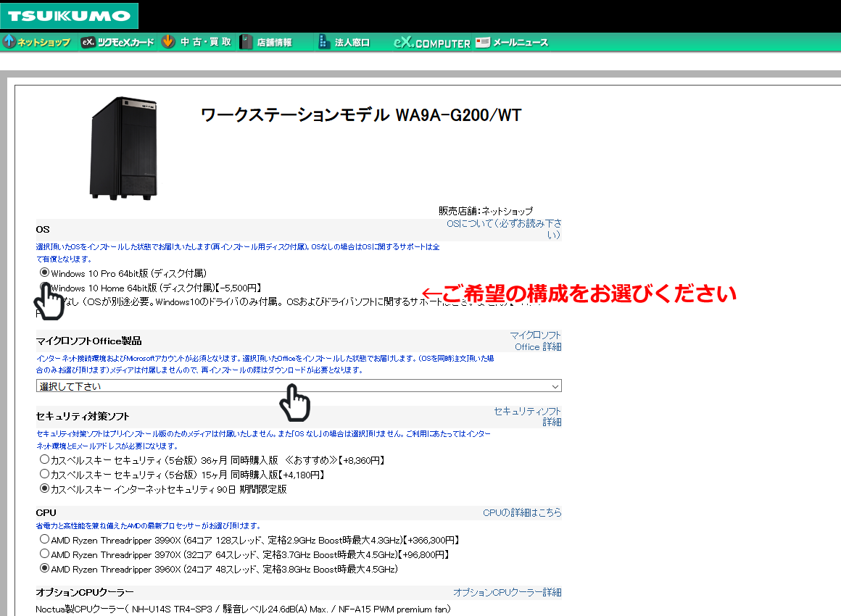Select AMD Ryzen Threadripper 3970X

[x=43, y=553]
